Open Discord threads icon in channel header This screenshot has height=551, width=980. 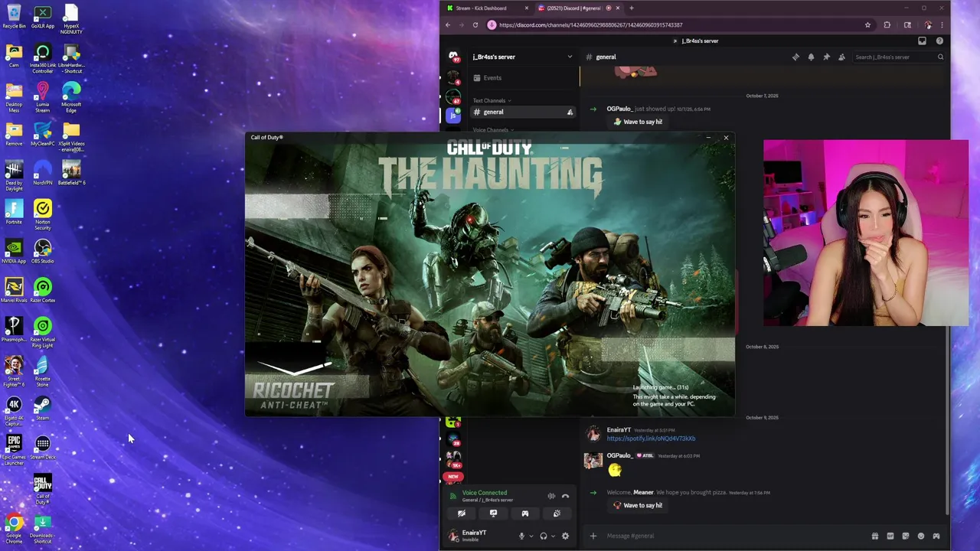(795, 57)
